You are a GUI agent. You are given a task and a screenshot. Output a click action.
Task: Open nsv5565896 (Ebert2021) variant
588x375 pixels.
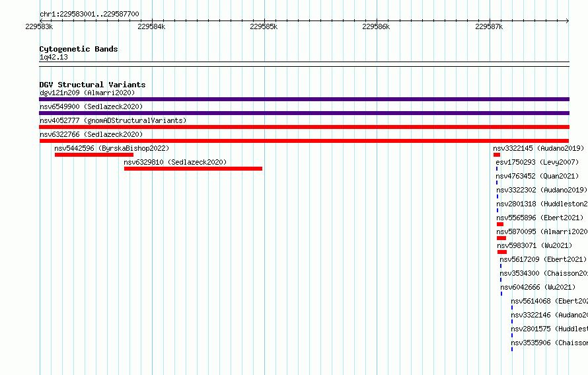coord(540,218)
